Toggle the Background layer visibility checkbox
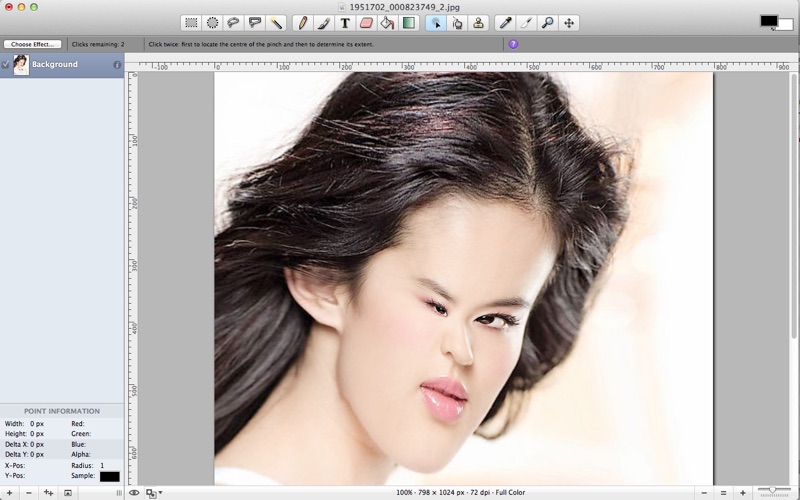800x500 pixels. [5, 65]
